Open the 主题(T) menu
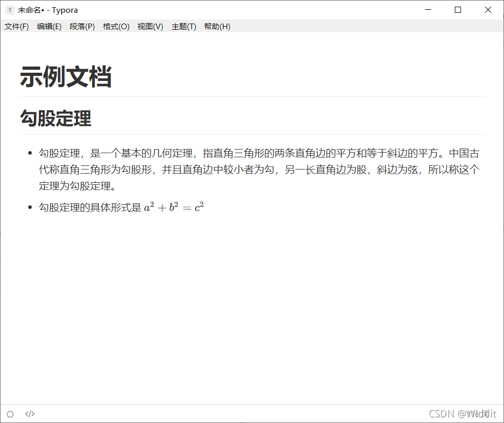Viewport: 504px width, 423px height. 183,27
